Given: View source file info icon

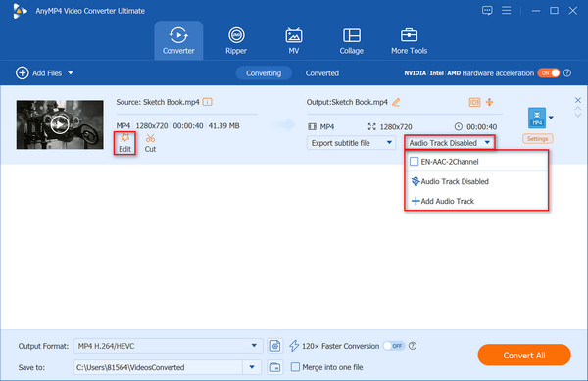Looking at the screenshot, I should pos(207,102).
